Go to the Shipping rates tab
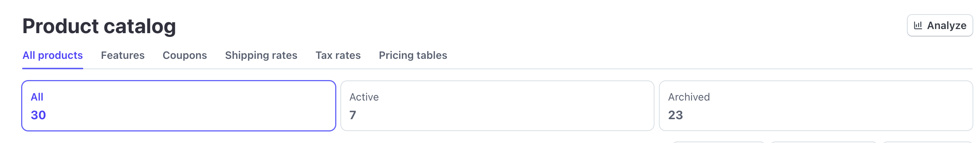Image resolution: width=980 pixels, height=143 pixels. (261, 55)
